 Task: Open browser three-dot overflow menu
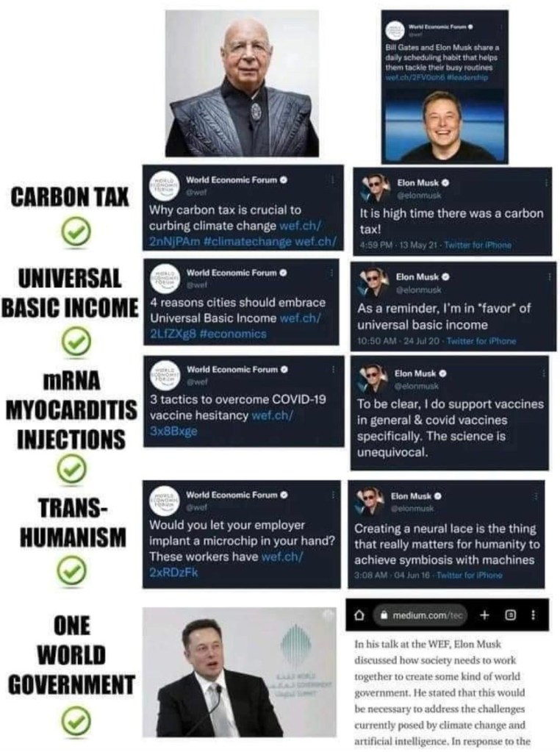tap(533, 615)
